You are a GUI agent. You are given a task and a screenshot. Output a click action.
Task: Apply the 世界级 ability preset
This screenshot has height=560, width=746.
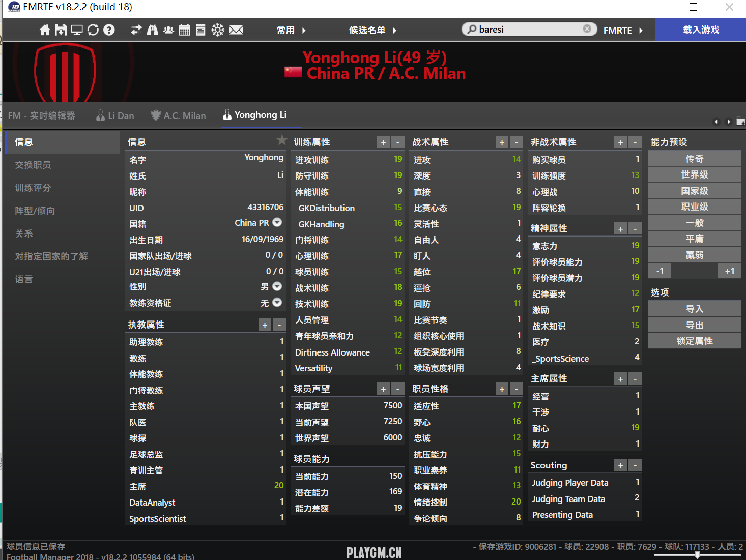tap(695, 174)
